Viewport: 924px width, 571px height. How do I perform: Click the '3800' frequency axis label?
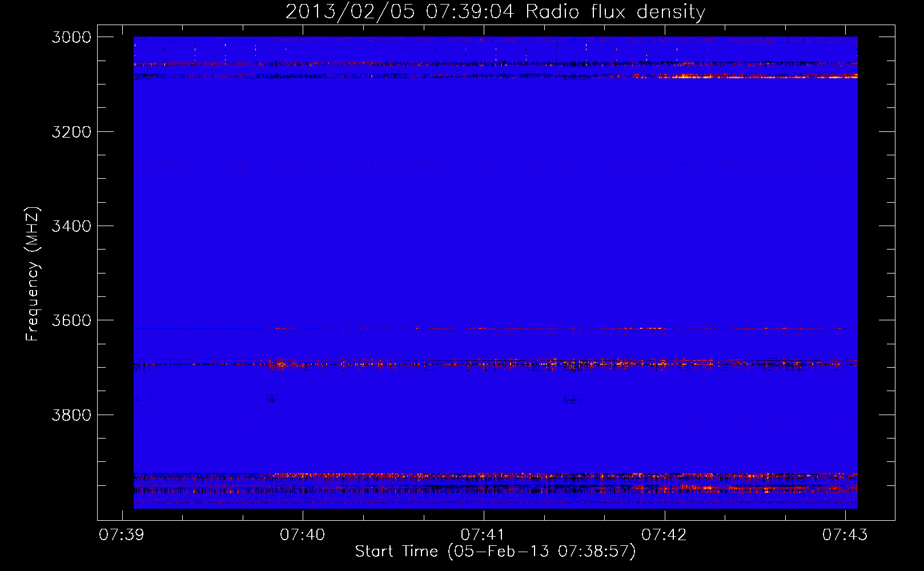click(x=71, y=415)
